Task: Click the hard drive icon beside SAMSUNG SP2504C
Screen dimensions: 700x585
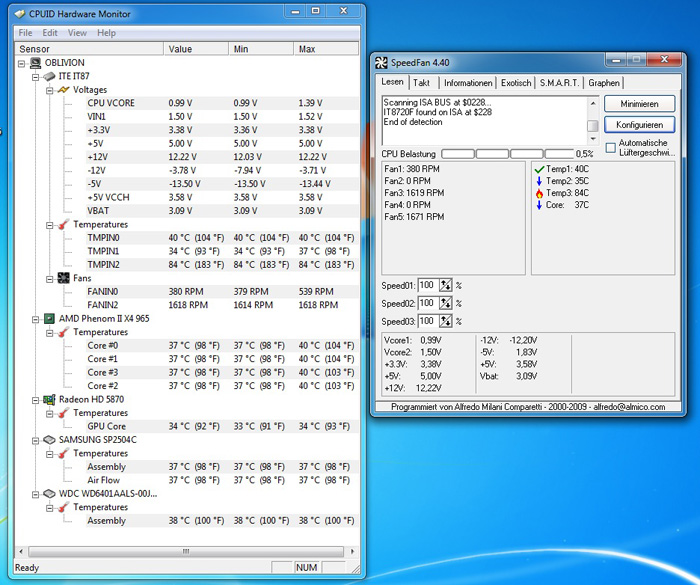Action: 49,440
